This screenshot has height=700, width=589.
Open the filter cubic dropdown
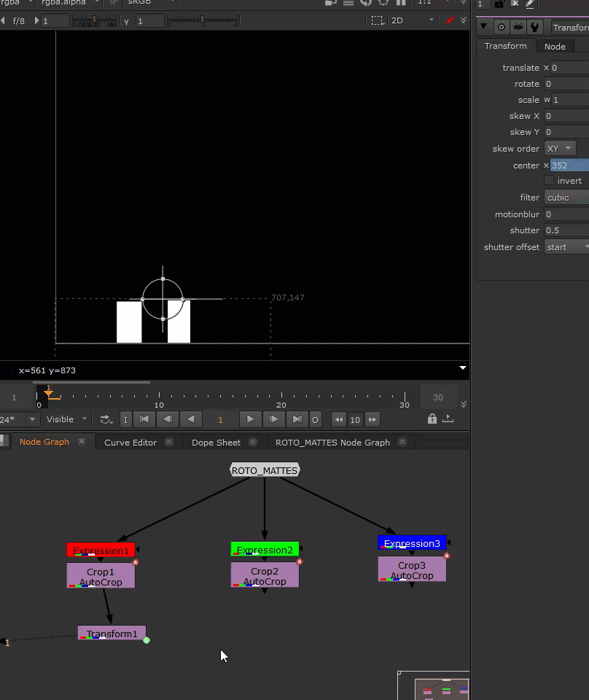pos(566,198)
